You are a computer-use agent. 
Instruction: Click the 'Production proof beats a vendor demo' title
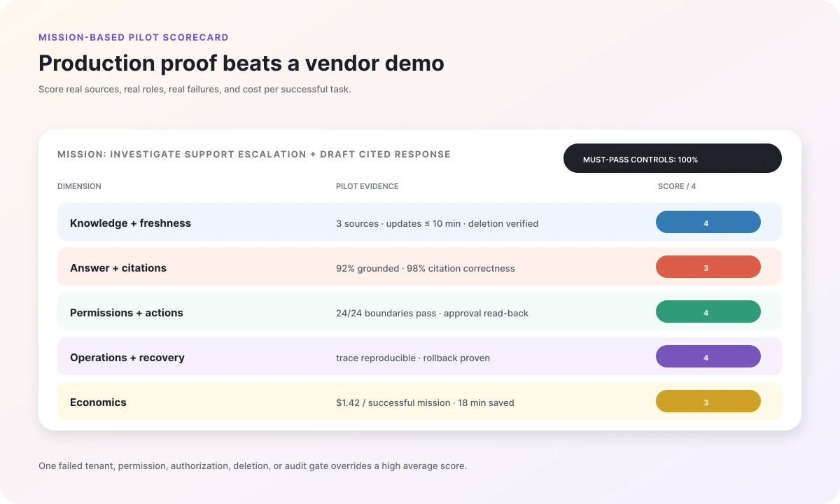click(x=241, y=63)
